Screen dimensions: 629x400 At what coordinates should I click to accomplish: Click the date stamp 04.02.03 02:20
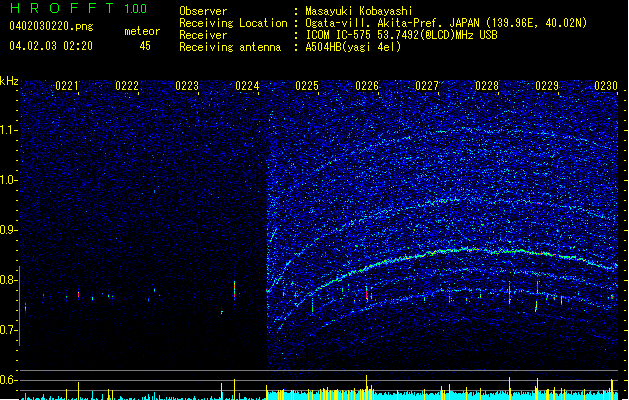point(51,46)
